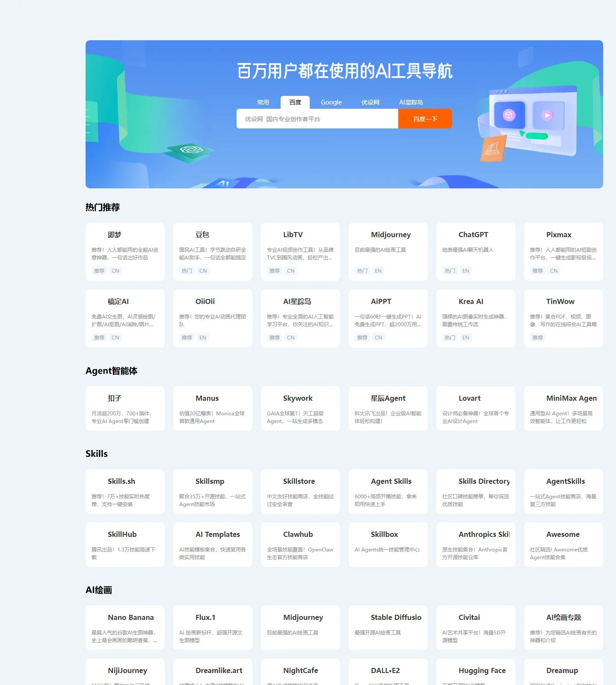Switch to the Google search tab
This screenshot has width=616, height=685.
(x=331, y=102)
